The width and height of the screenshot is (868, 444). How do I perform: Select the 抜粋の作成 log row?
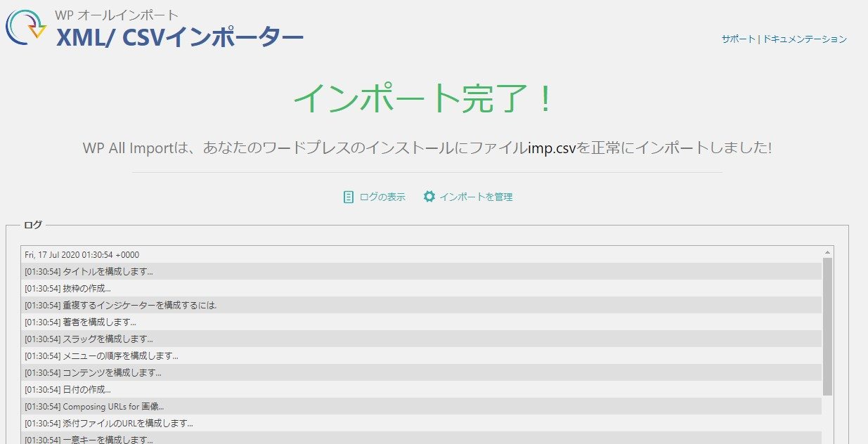421,288
